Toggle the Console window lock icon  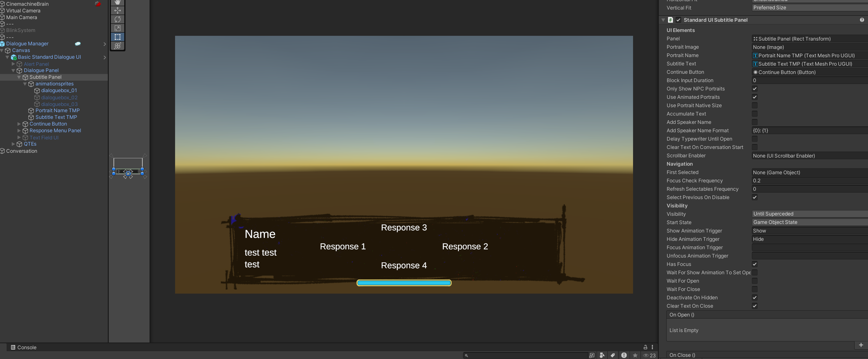tap(645, 347)
